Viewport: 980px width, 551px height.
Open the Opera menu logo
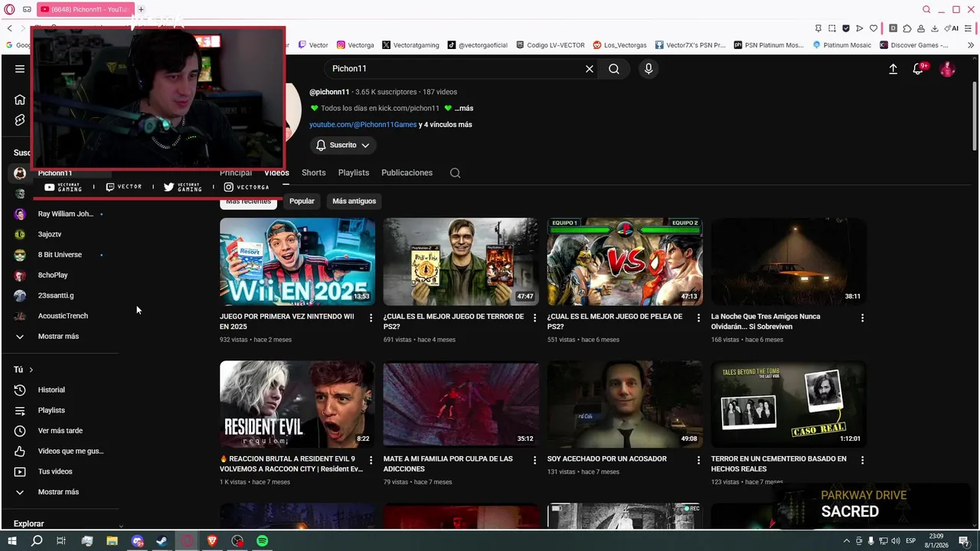[10, 9]
